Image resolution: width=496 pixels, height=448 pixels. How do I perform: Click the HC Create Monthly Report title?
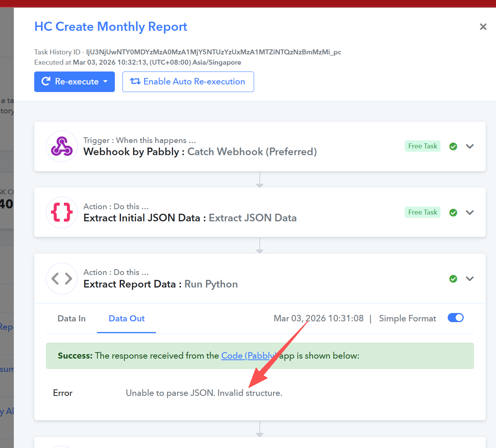tap(111, 27)
